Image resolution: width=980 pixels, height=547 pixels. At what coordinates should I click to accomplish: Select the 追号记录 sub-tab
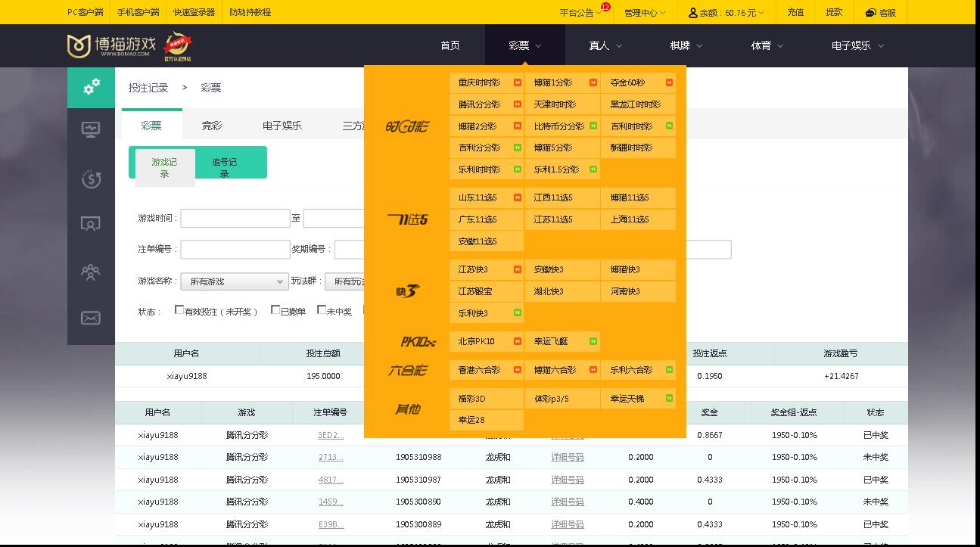tap(224, 167)
